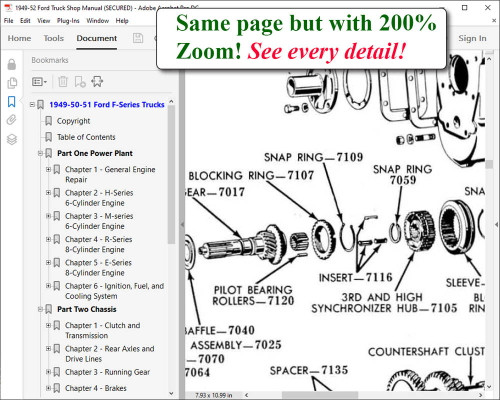The width and height of the screenshot is (500, 400).
Task: Click the save file floppy icon
Action: click(138, 38)
